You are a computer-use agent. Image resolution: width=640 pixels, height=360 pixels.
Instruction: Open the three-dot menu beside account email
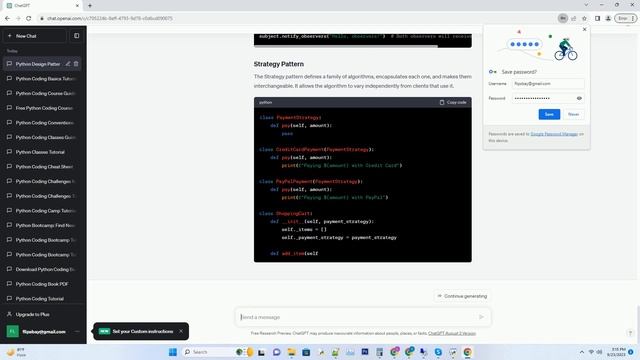click(77, 331)
